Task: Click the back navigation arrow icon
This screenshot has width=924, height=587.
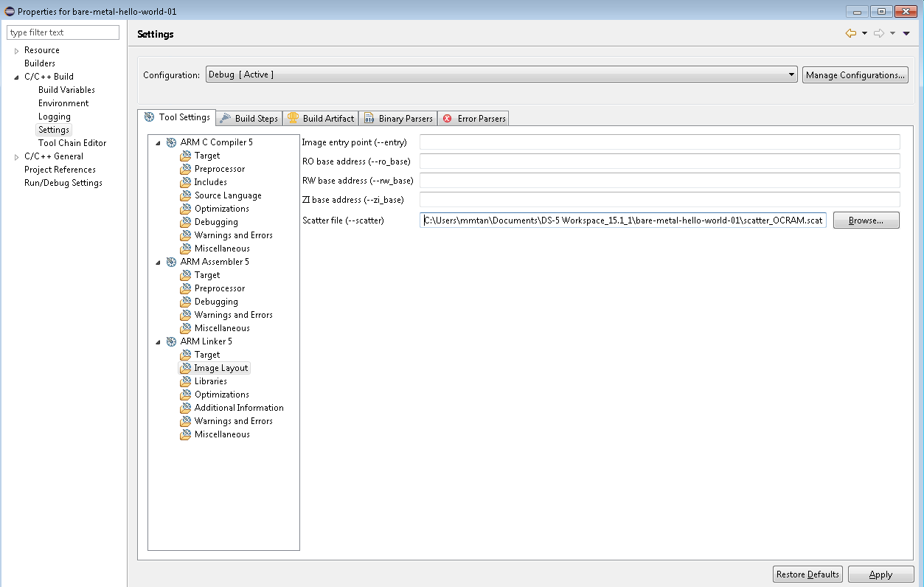Action: [851, 33]
